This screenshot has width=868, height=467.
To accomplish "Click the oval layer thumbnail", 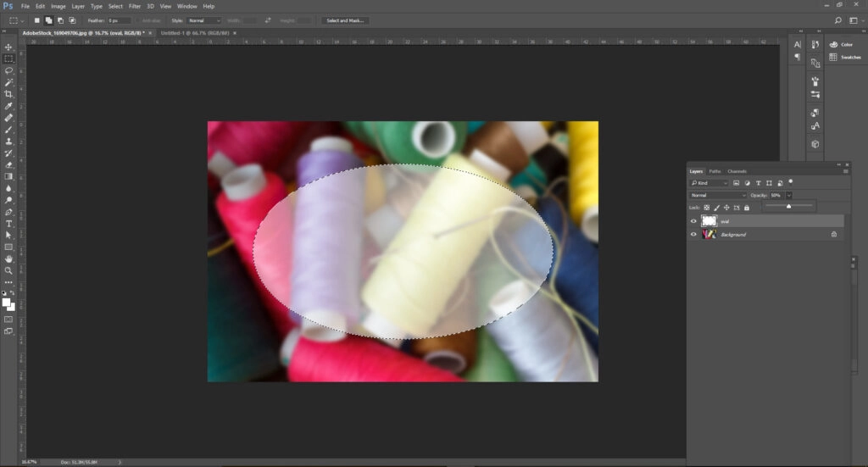I will pyautogui.click(x=709, y=221).
